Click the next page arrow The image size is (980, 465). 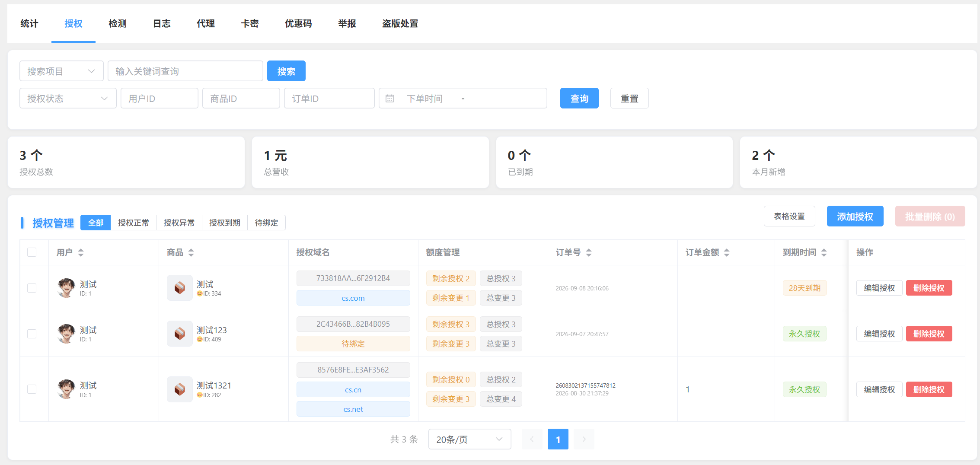pyautogui.click(x=584, y=439)
